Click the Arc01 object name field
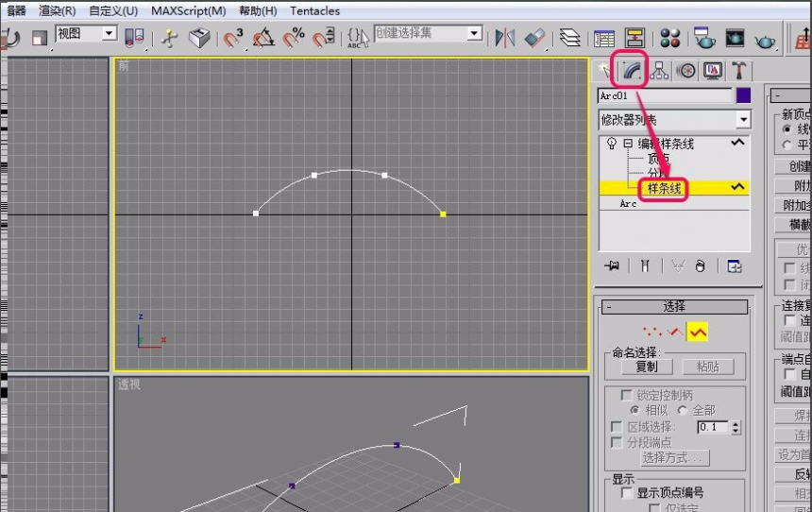This screenshot has width=812, height=512. [665, 95]
